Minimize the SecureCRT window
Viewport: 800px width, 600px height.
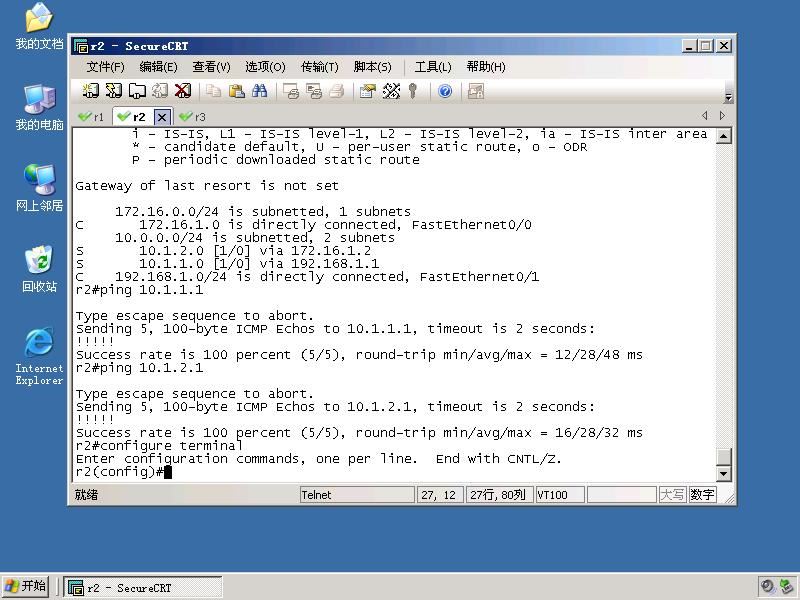coord(689,46)
